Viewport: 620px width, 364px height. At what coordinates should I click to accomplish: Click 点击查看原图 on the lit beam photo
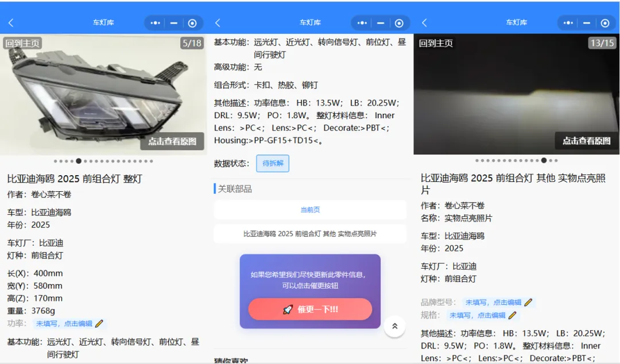point(586,141)
